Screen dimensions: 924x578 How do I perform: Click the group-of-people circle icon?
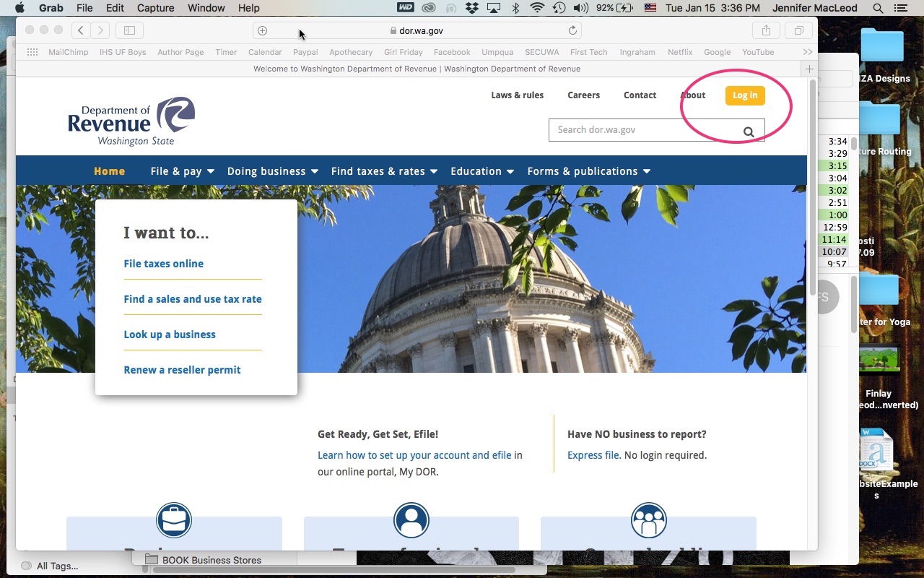tap(648, 520)
